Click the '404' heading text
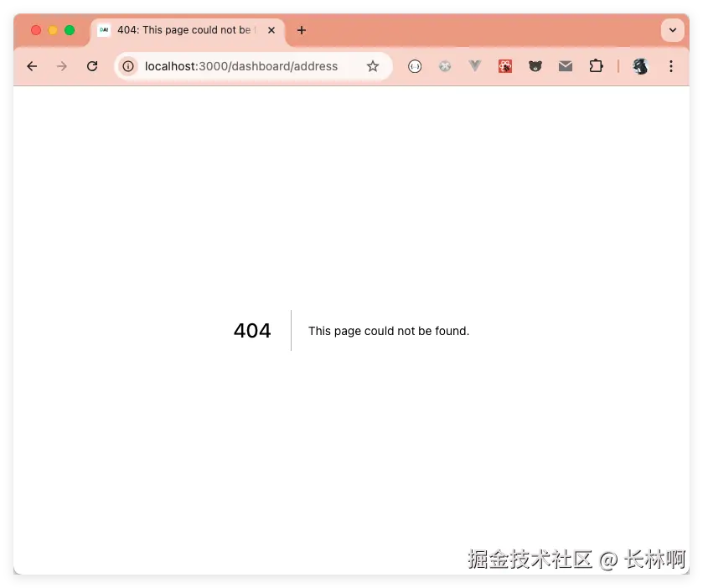Image resolution: width=703 pixels, height=588 pixels. [252, 331]
